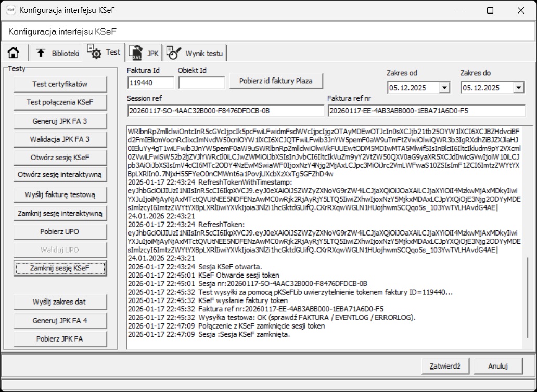This screenshot has height=392, width=537.
Task: Click the 'Konfiguracja interfejsu KSeF' header text
Action: pos(62,32)
